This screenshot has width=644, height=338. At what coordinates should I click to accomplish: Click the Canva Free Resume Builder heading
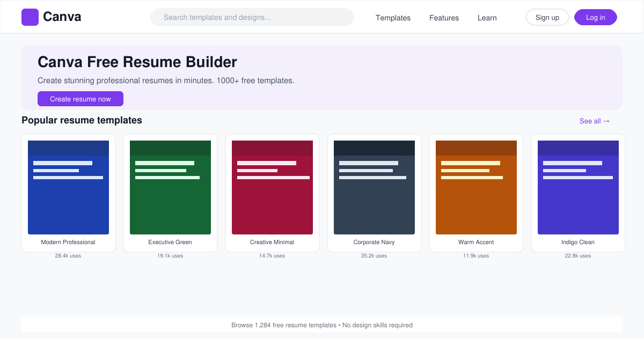coord(137,62)
